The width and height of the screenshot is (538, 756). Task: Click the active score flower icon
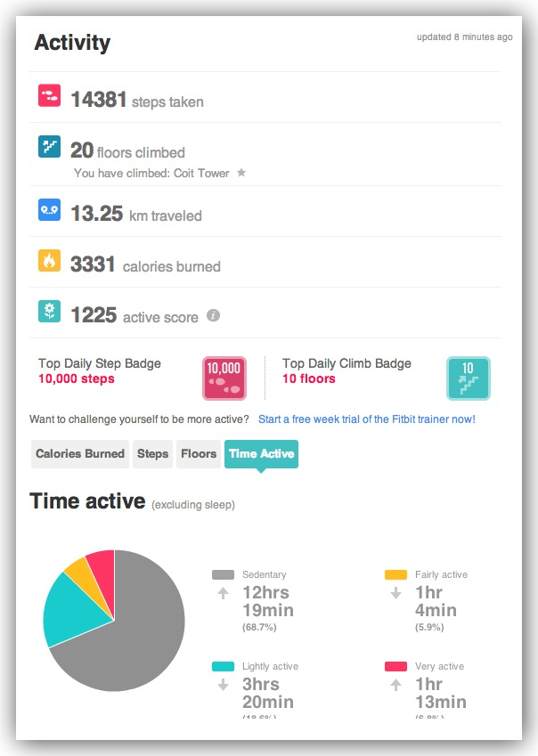click(49, 312)
